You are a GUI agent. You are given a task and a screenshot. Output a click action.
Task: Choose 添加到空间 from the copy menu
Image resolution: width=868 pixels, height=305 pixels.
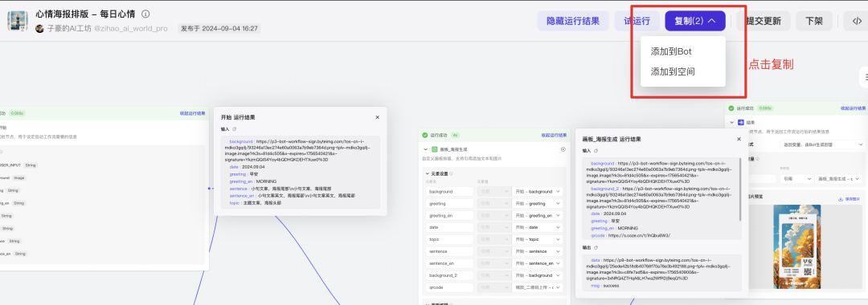pos(673,71)
